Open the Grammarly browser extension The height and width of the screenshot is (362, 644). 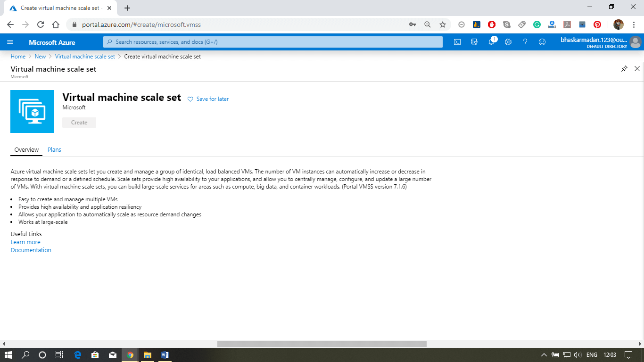click(x=537, y=25)
